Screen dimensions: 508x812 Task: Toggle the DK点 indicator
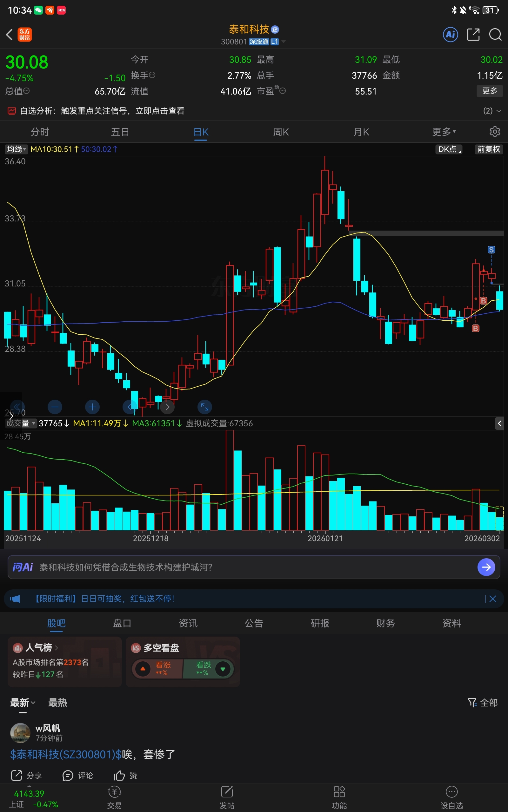(449, 149)
